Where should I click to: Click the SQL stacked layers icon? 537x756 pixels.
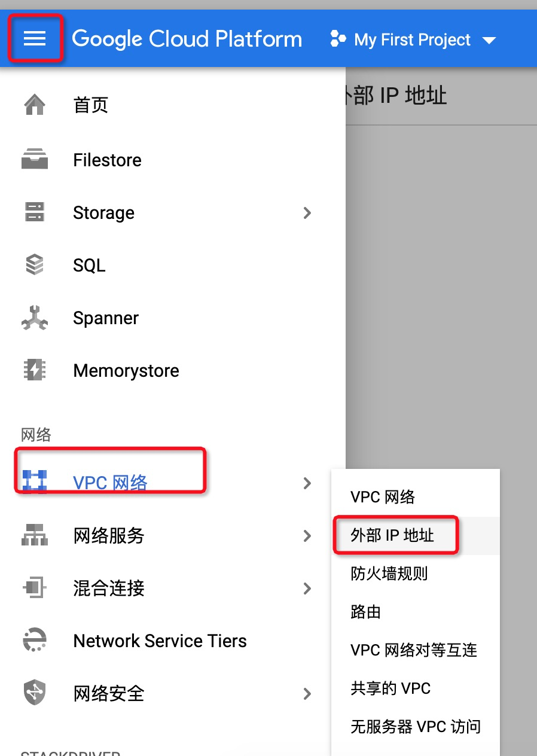(x=35, y=264)
